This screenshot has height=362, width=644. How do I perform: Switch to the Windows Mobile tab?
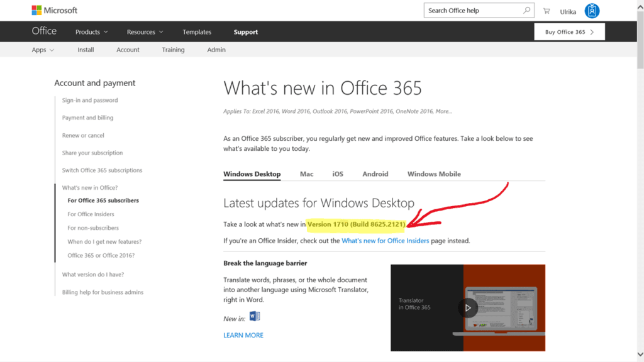[x=434, y=174]
